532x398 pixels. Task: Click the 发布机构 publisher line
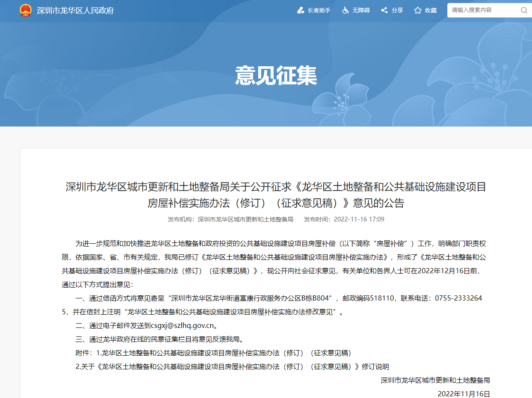coord(231,219)
